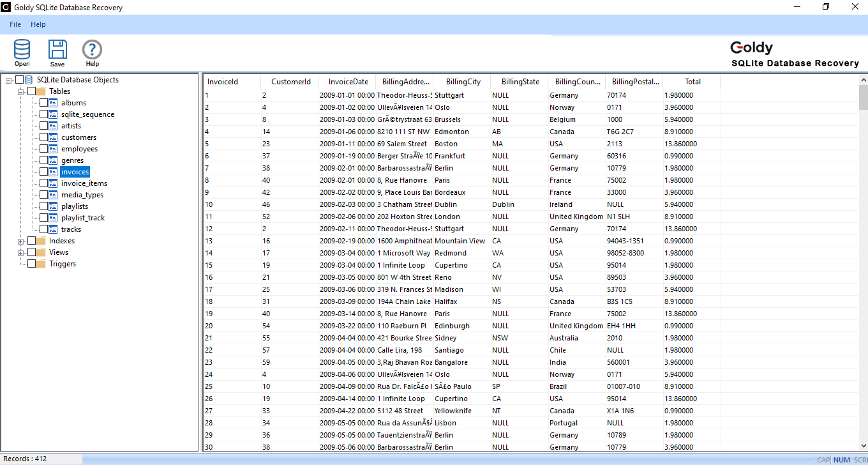This screenshot has height=465, width=868.
Task: Click the customers table icon
Action: [53, 137]
